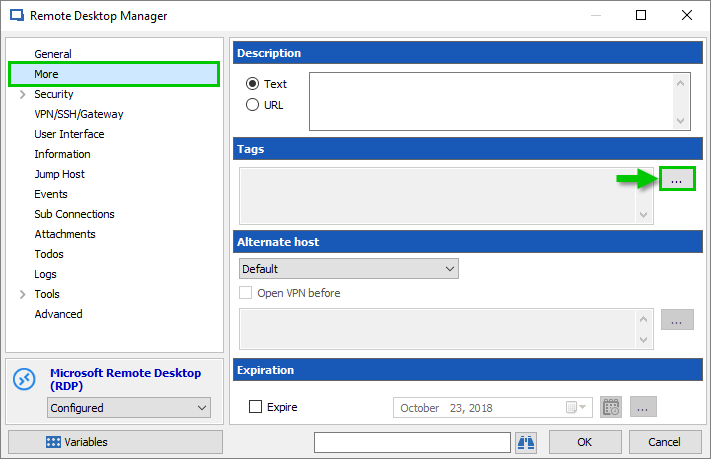Screen dimensions: 711x459
Task: Select General in the side menu
Action: tap(53, 54)
